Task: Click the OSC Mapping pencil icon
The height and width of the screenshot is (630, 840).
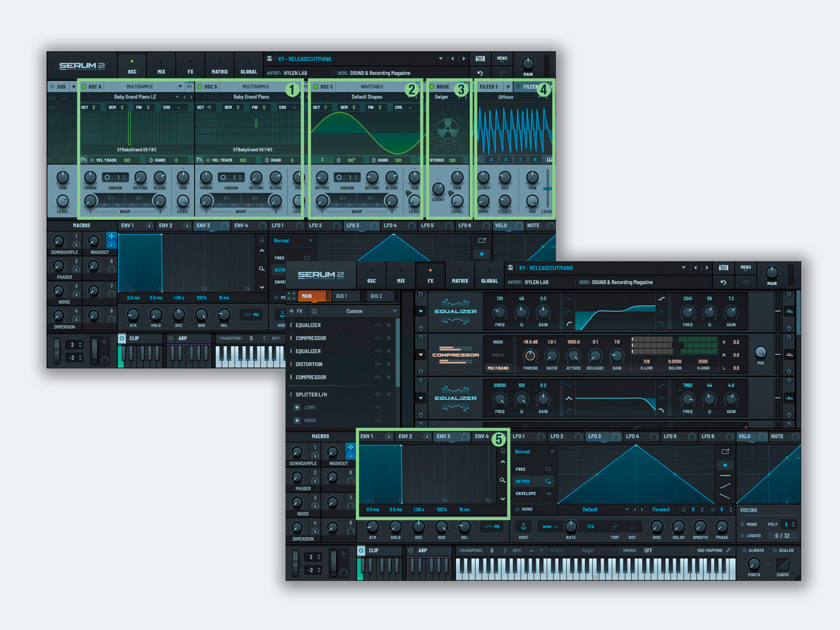Action: tap(728, 550)
